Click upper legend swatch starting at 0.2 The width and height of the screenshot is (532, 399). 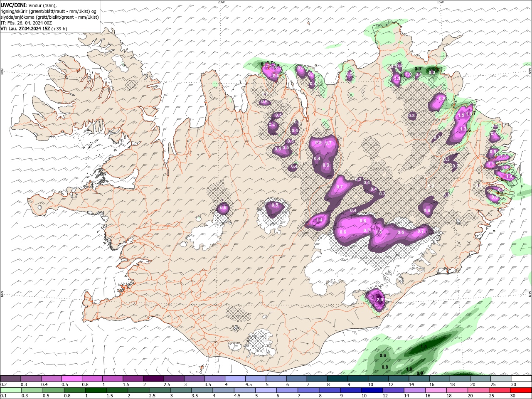coord(11,379)
